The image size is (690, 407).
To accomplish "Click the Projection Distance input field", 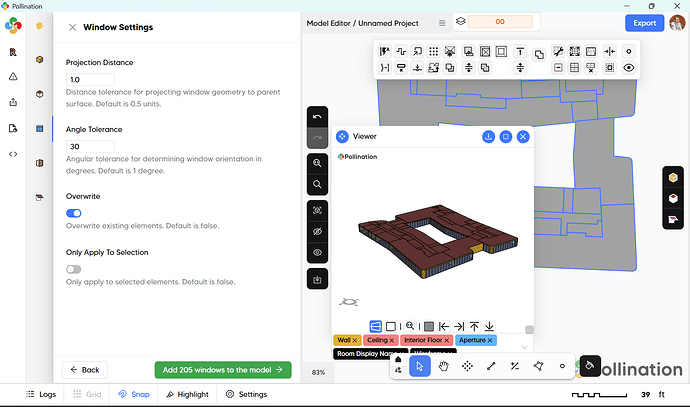I will tap(90, 79).
